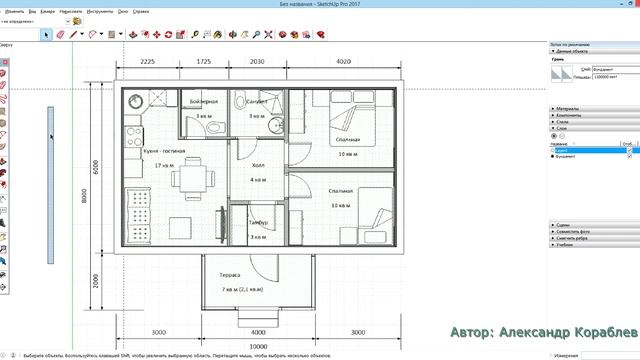Open the Extension Manager ruby icon

click(x=321, y=35)
